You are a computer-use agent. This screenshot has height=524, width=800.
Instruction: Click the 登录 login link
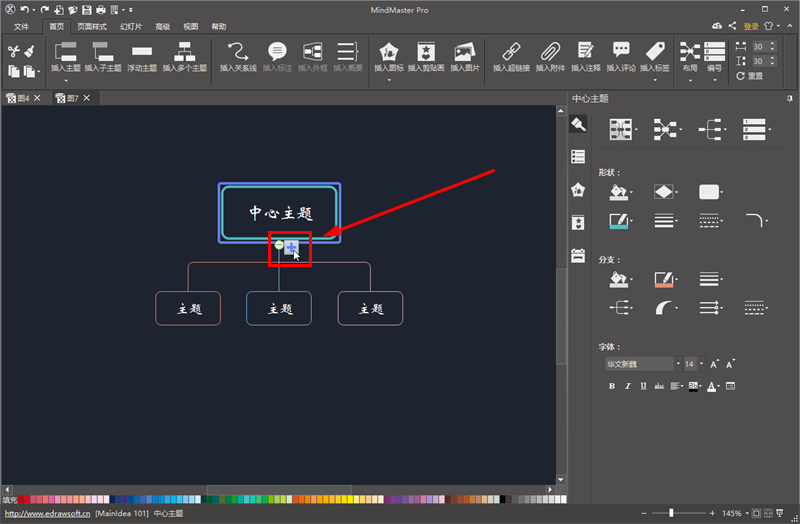click(x=751, y=26)
